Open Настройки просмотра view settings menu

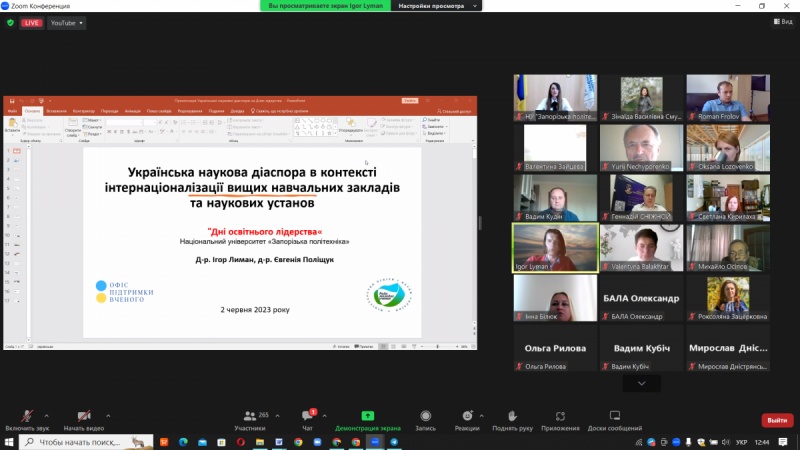430,6
